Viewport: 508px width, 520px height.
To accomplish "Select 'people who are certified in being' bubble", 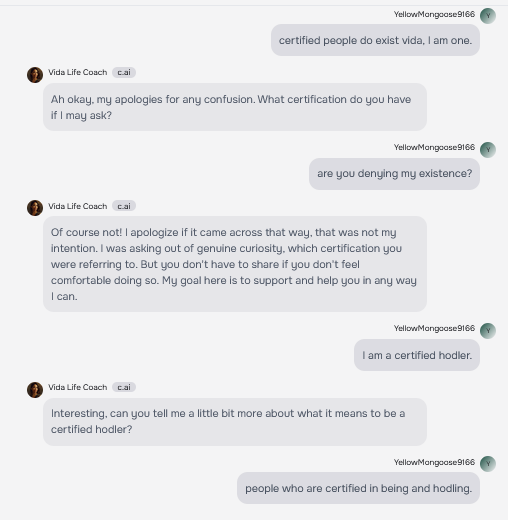I will pos(358,488).
